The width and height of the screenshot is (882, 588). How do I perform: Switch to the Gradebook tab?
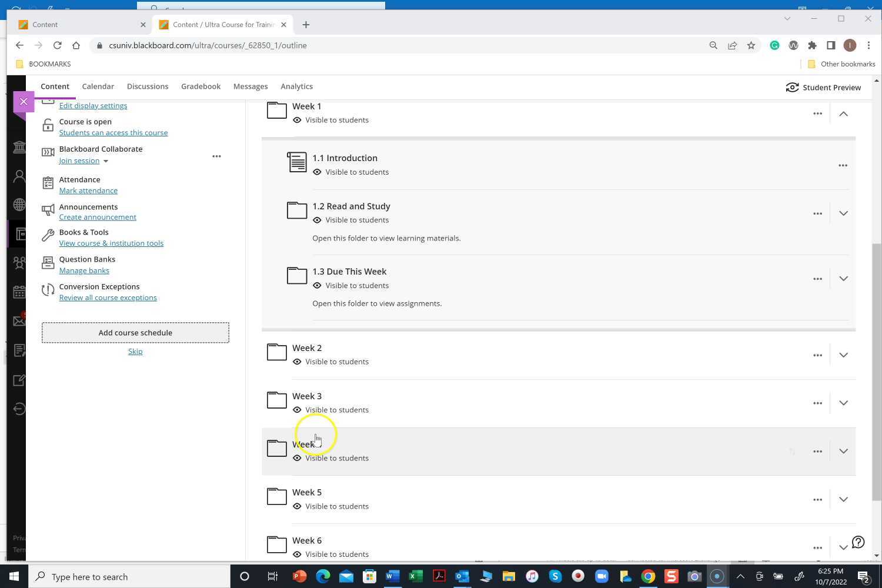pyautogui.click(x=201, y=86)
